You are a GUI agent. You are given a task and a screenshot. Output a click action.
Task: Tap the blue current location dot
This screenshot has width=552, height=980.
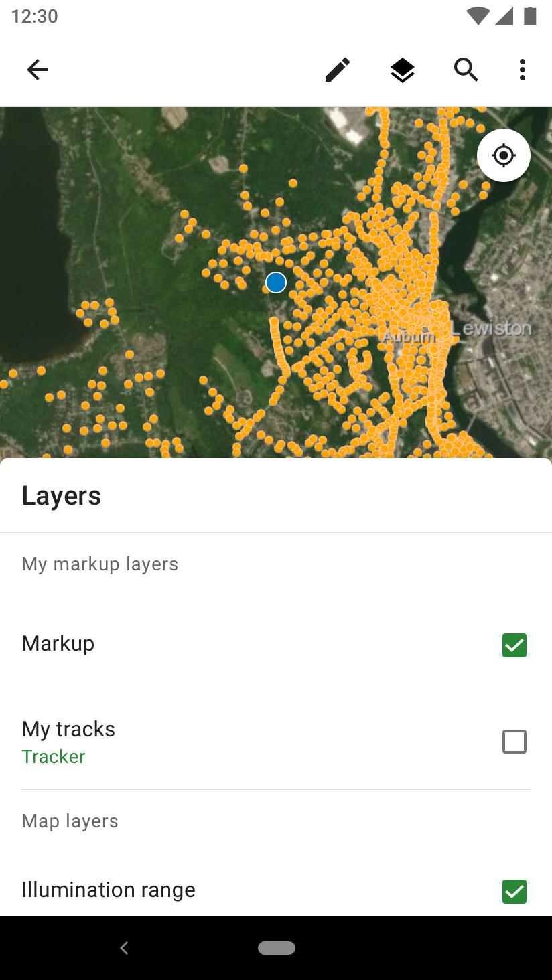coord(276,283)
